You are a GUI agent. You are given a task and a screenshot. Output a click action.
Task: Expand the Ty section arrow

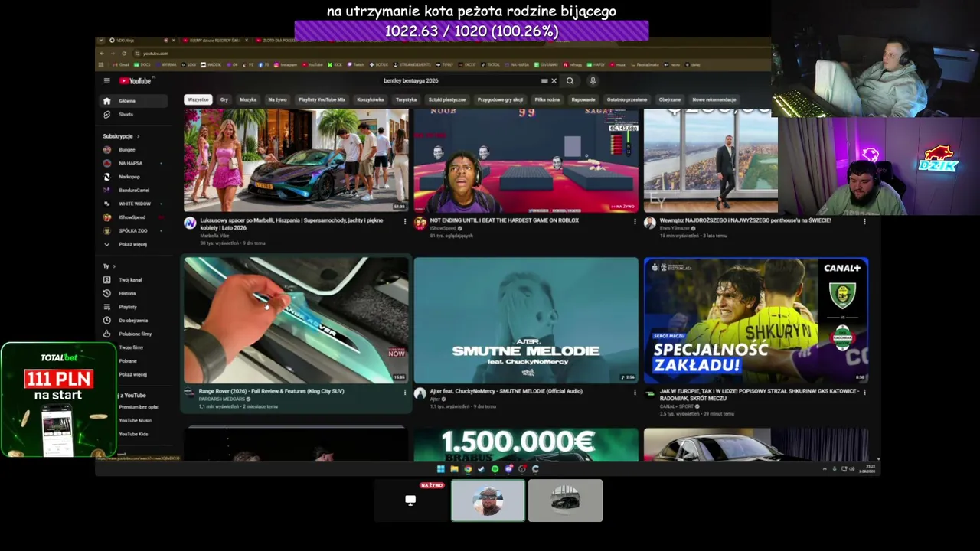coord(114,266)
